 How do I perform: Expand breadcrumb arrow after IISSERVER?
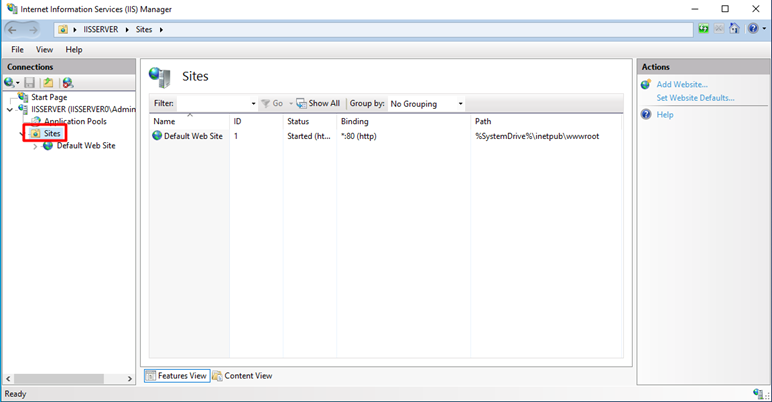pos(127,30)
